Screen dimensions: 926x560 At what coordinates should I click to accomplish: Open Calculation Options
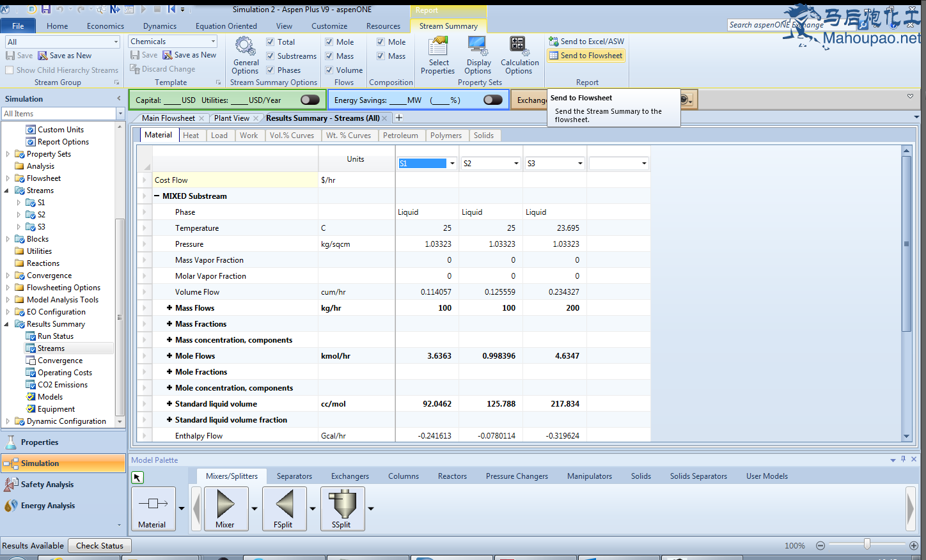click(x=519, y=56)
